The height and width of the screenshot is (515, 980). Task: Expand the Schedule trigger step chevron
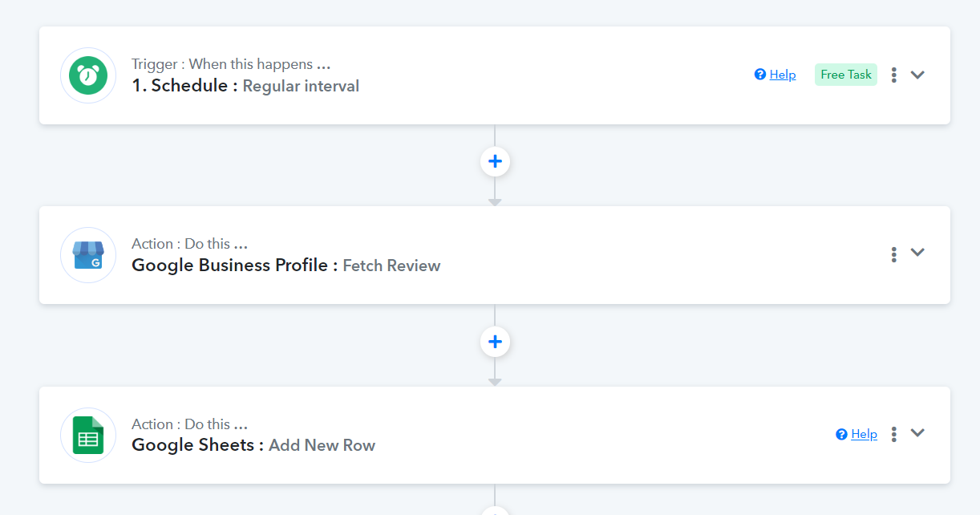tap(917, 75)
